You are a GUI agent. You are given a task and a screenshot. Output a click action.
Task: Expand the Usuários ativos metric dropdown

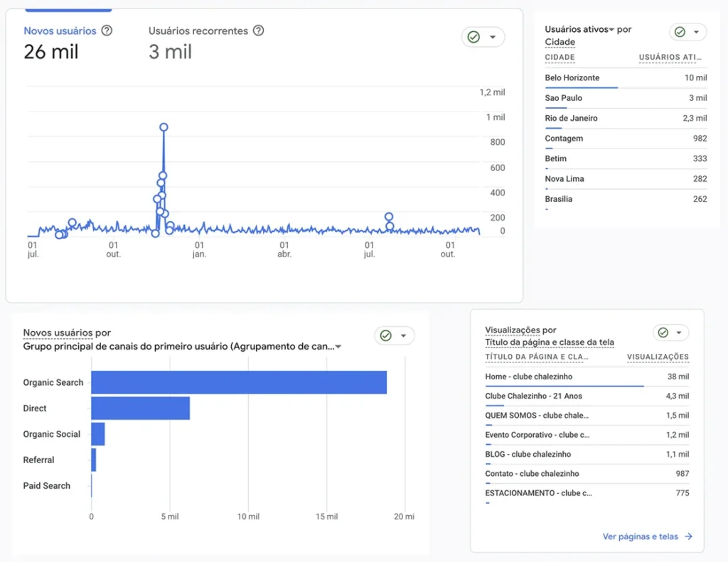click(611, 30)
